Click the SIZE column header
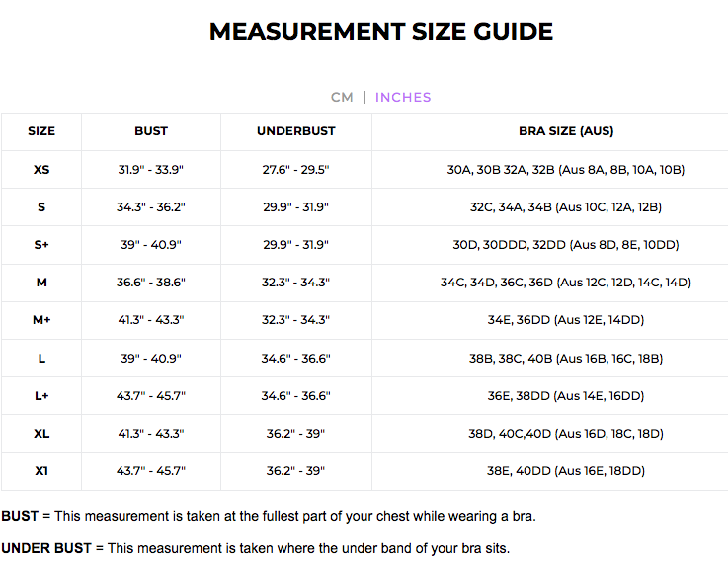 tap(41, 131)
